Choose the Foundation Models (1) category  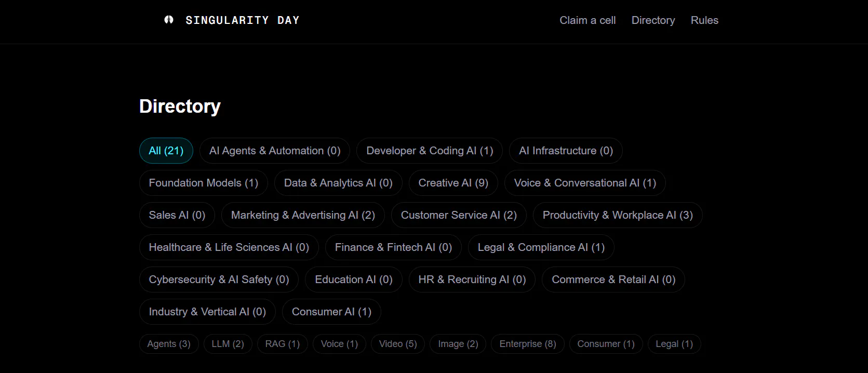coord(204,183)
